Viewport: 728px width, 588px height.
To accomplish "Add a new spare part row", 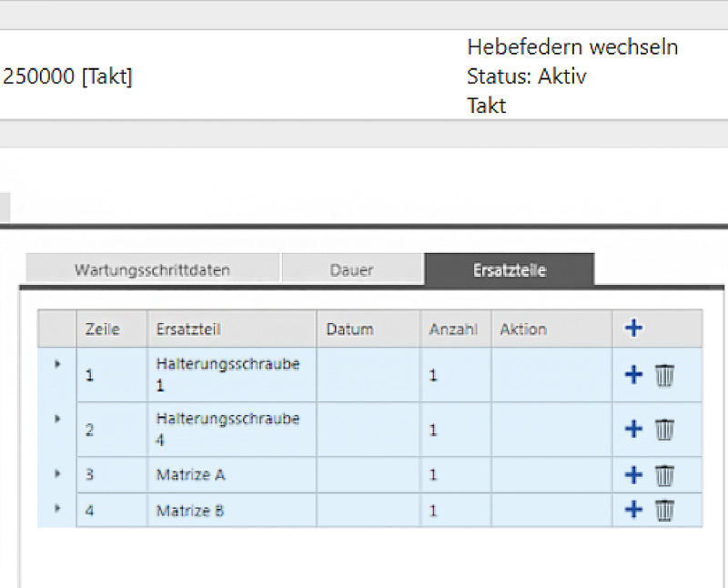I will (x=633, y=329).
